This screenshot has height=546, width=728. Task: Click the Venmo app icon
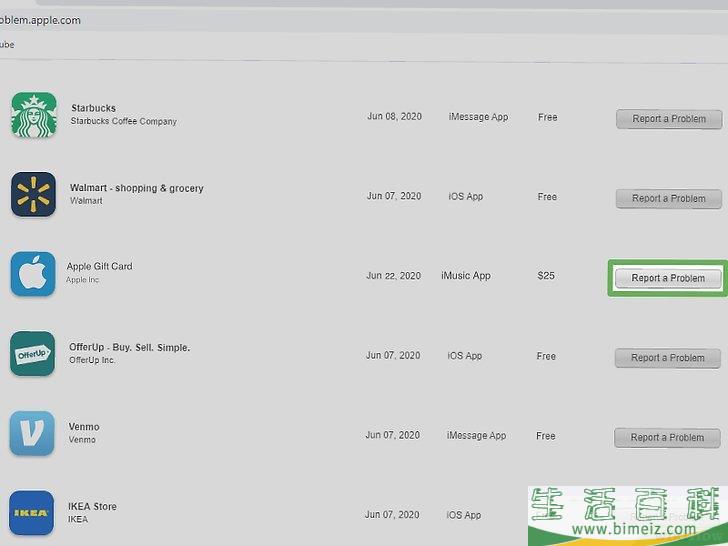[x=32, y=433]
